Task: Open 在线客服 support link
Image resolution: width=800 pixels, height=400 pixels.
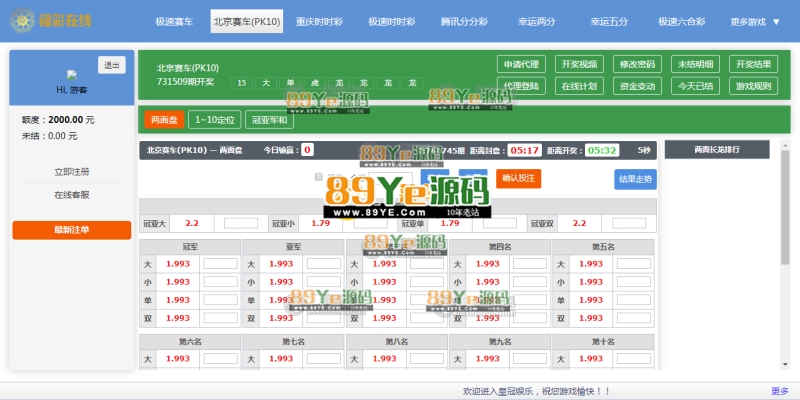Action: tap(72, 195)
